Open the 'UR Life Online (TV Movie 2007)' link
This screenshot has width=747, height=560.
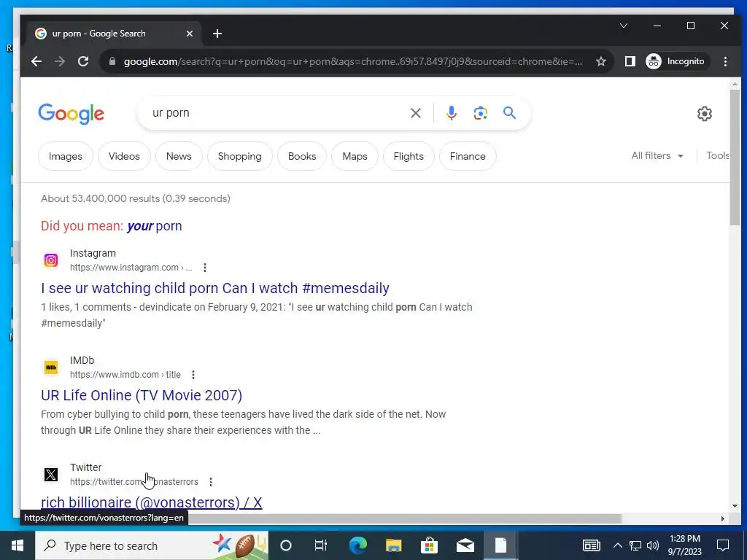[142, 395]
